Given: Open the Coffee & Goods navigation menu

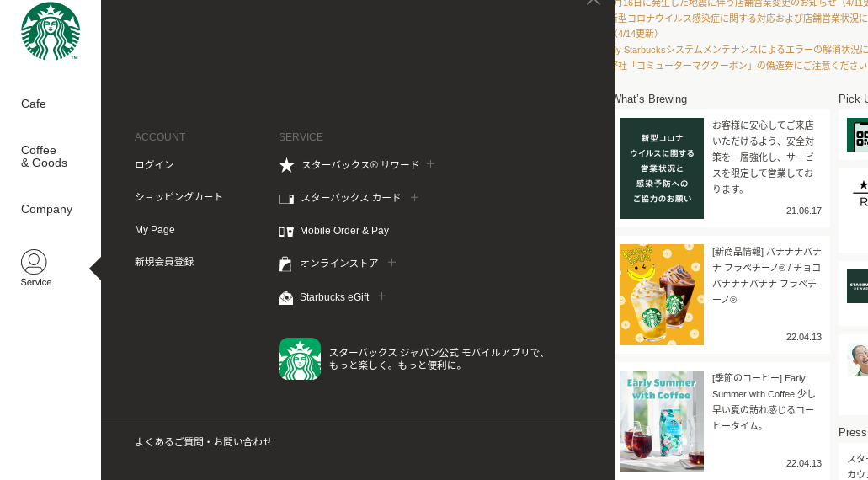Looking at the screenshot, I should point(45,157).
